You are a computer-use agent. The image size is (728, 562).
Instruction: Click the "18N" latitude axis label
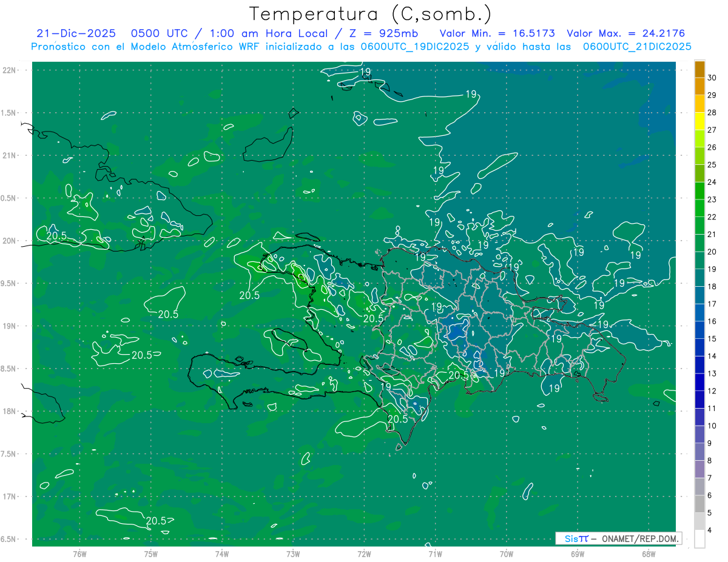[x=10, y=411]
